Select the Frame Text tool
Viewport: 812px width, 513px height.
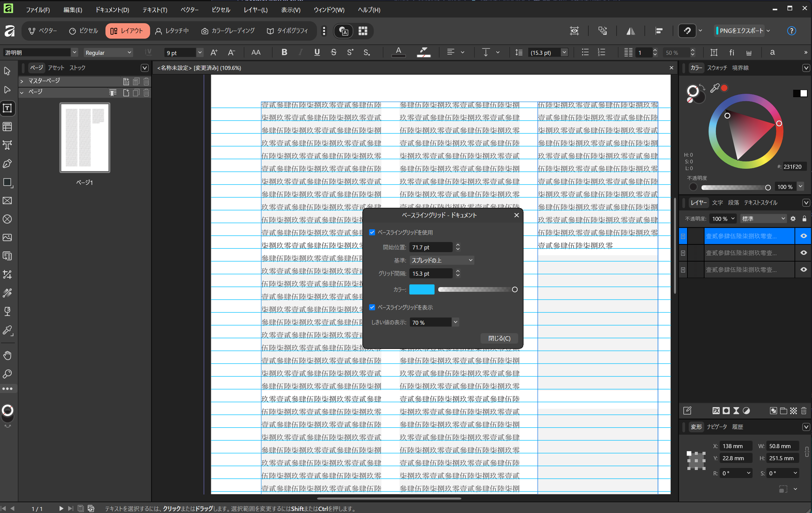[7, 108]
